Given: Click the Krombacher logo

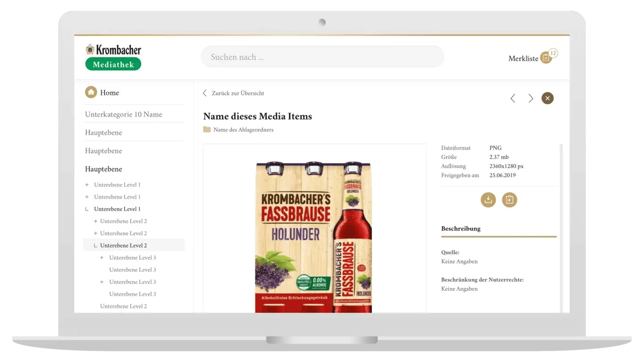Looking at the screenshot, I should pyautogui.click(x=113, y=49).
